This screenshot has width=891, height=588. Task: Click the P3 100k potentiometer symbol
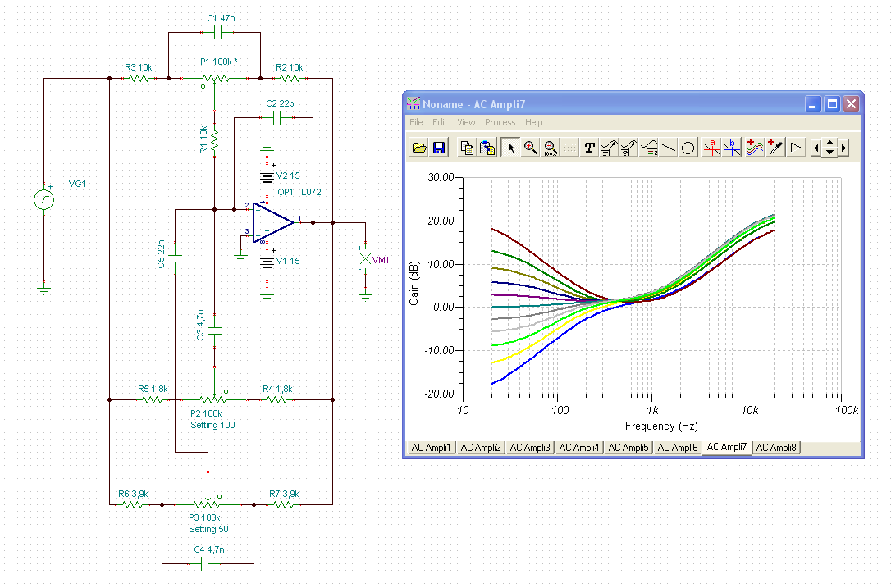coord(208,503)
